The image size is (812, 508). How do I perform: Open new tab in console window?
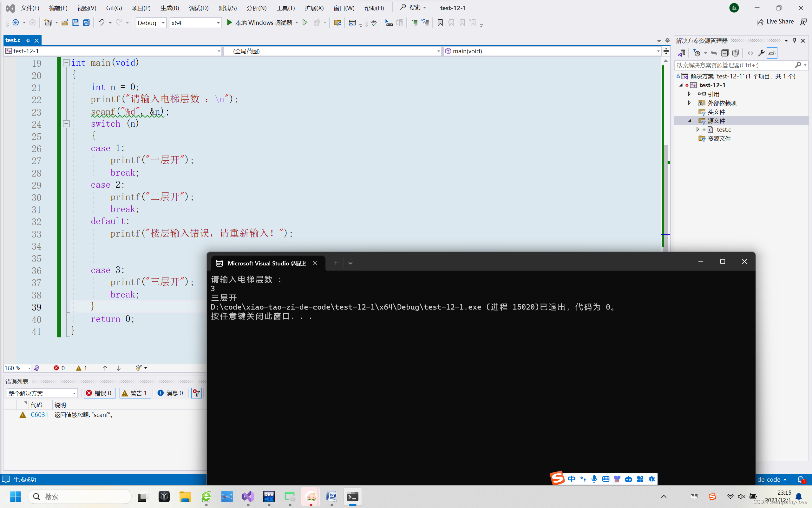click(x=336, y=263)
